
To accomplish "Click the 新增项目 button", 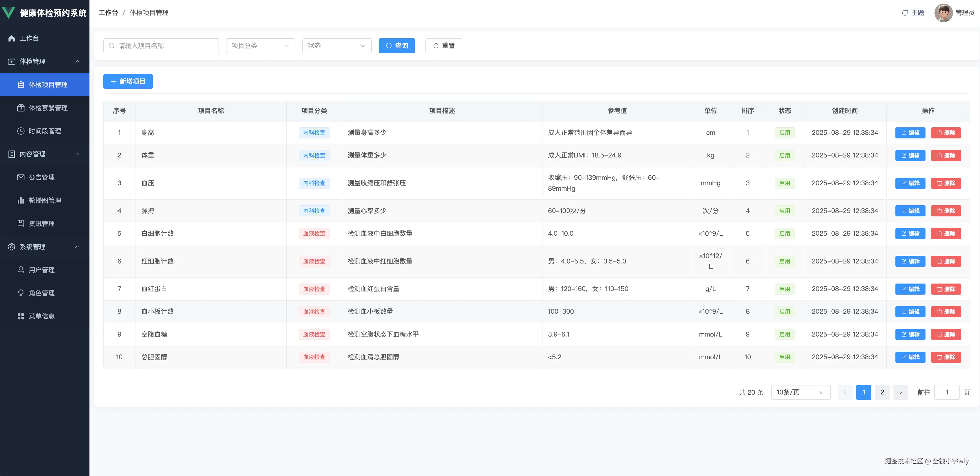I will tap(128, 81).
